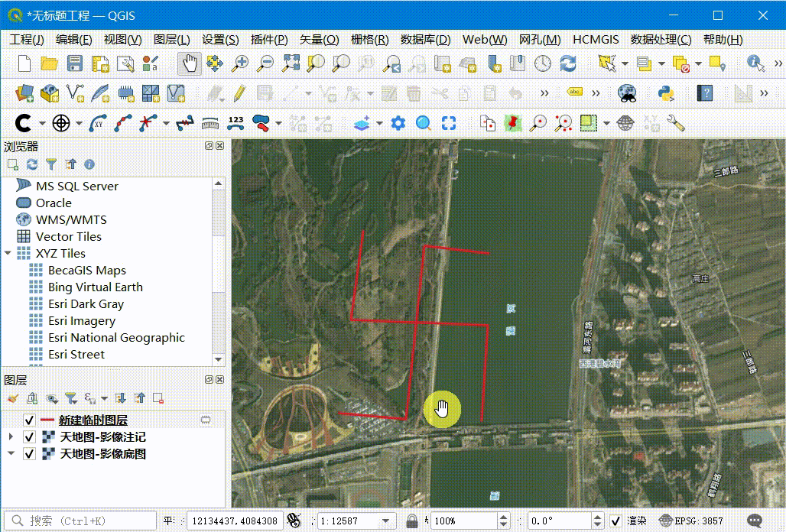This screenshot has height=532, width=786.
Task: Toggle visibility of 新建临时图层 layer
Action: (29, 420)
